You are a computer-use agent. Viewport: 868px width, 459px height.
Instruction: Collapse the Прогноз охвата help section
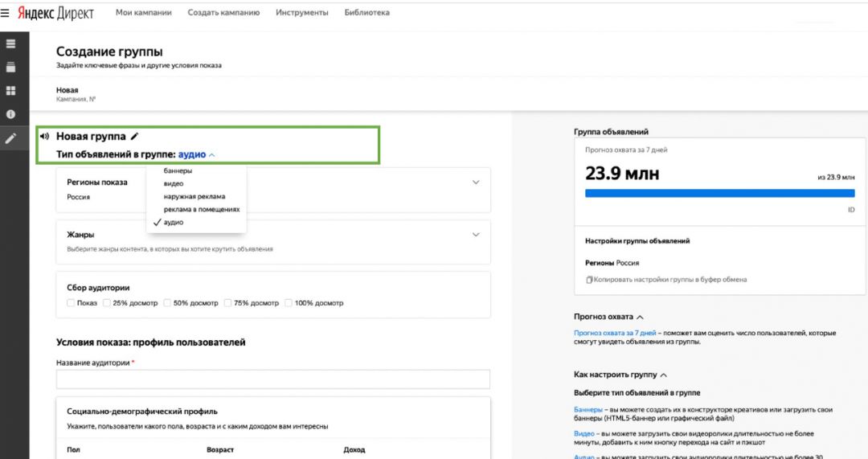(640, 318)
